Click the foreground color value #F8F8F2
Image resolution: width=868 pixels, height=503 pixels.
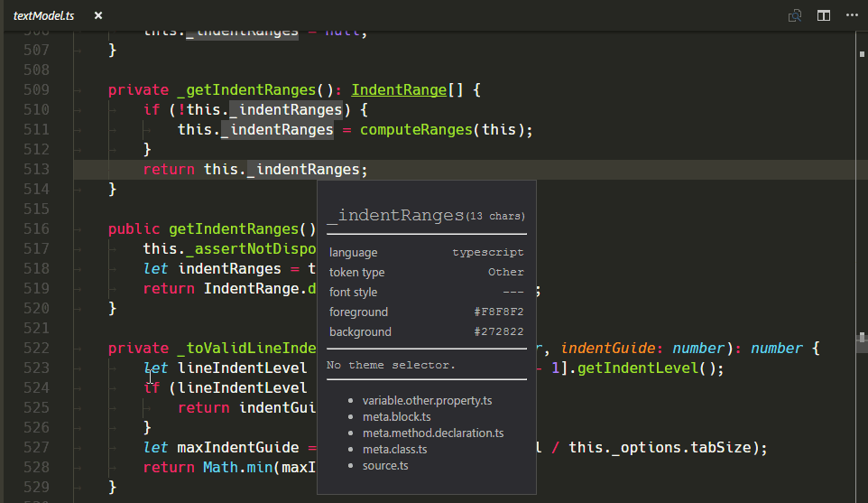498,312
